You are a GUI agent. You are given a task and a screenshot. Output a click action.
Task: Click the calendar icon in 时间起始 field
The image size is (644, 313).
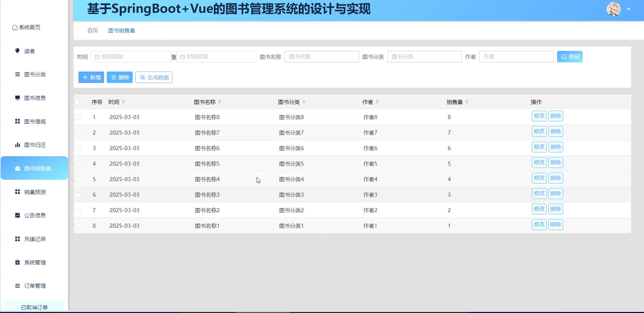97,57
